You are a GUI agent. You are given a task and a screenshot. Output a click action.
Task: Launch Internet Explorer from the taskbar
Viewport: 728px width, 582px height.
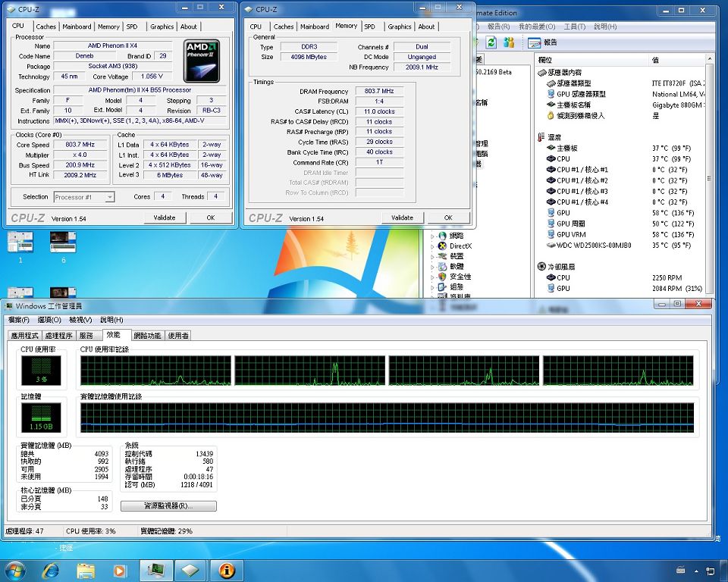(51, 570)
